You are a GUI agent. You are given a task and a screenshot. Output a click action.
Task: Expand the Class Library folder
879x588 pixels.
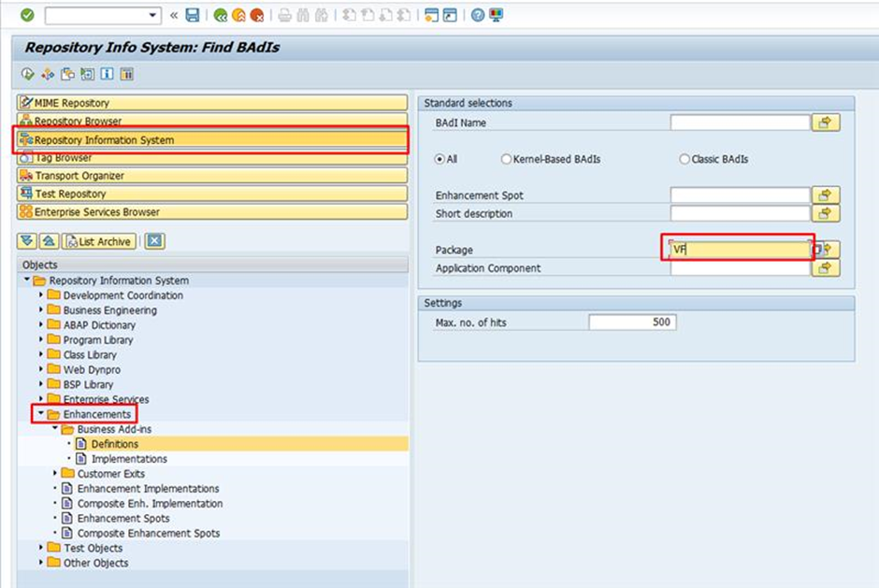[41, 354]
